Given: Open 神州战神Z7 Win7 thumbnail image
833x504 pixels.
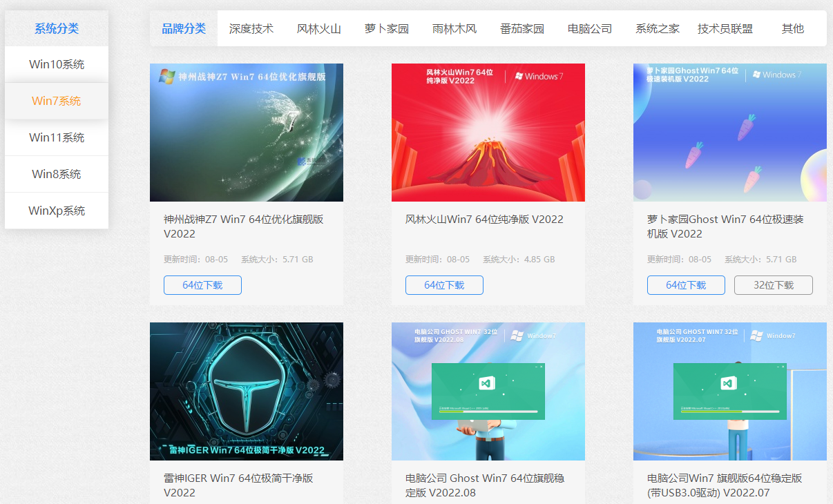Looking at the screenshot, I should (247, 133).
